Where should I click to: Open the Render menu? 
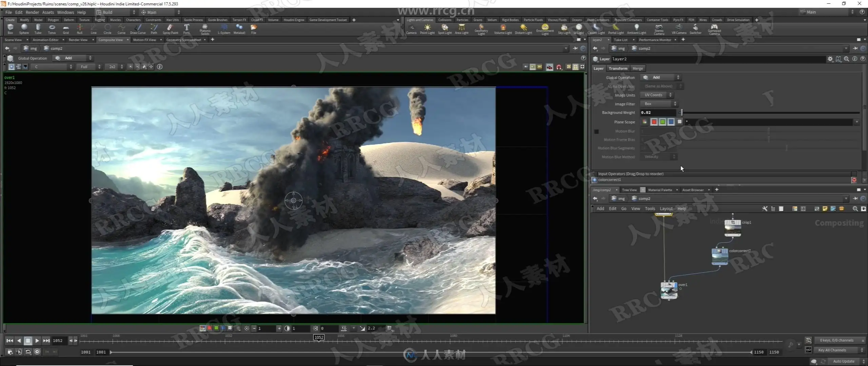tap(32, 12)
